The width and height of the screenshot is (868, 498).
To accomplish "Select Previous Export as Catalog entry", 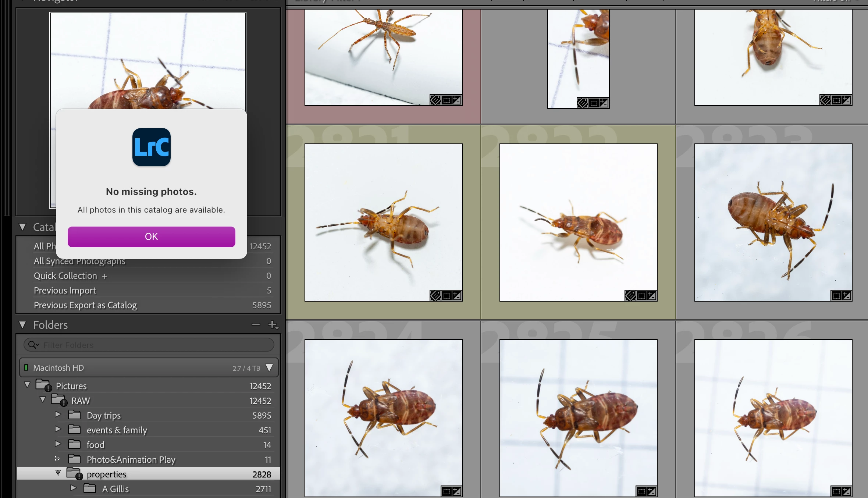I will pos(85,305).
